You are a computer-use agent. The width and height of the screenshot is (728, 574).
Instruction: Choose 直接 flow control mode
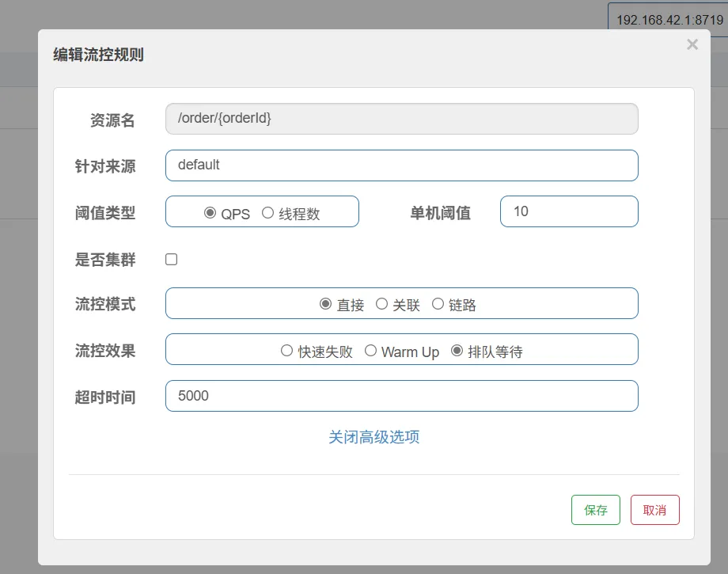coord(325,304)
